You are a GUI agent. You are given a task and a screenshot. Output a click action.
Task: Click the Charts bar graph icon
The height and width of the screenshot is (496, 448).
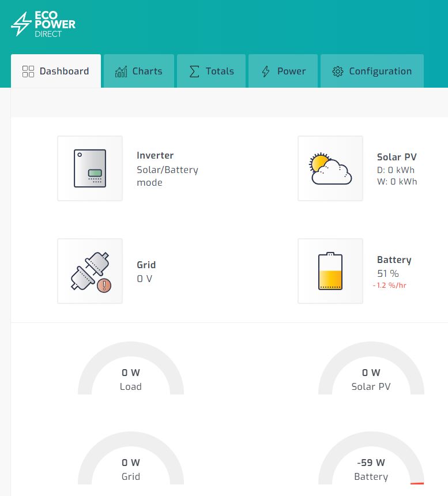pos(121,72)
